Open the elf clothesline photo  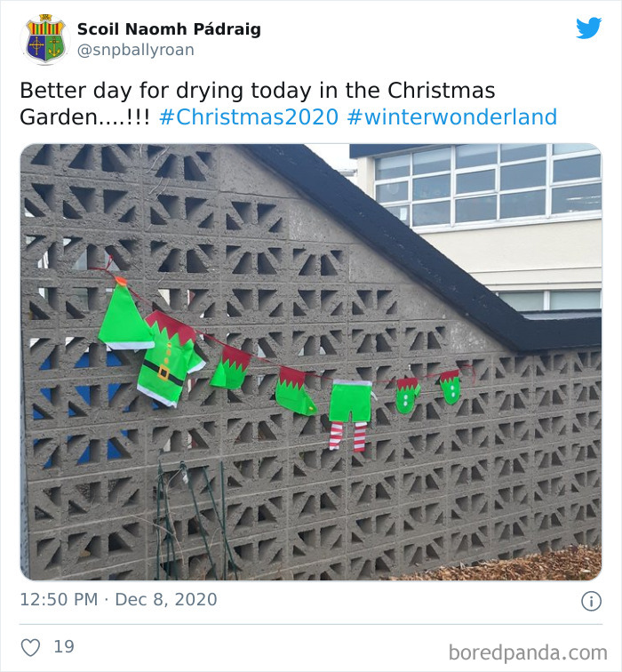[x=311, y=362]
